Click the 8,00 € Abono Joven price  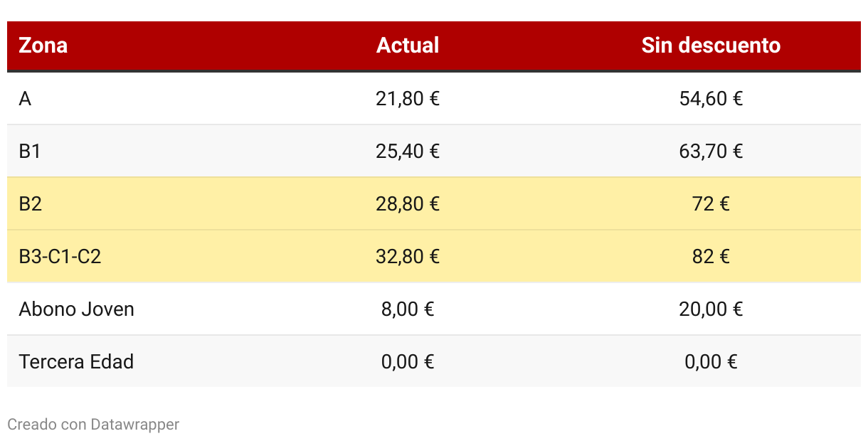tap(408, 309)
